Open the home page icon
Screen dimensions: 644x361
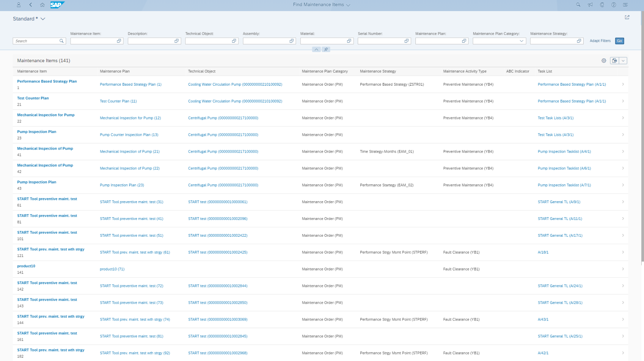click(42, 5)
